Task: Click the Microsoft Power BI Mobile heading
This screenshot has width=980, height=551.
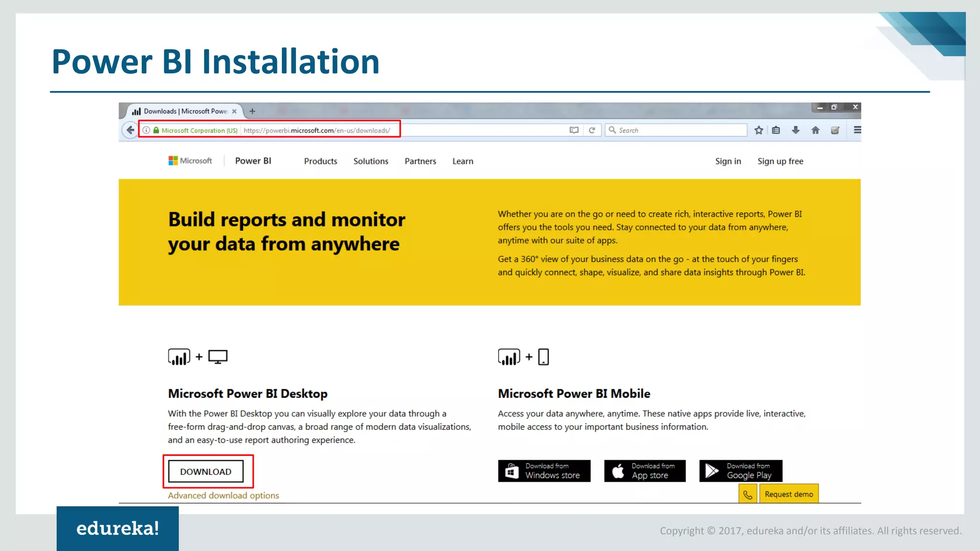Action: coord(574,394)
